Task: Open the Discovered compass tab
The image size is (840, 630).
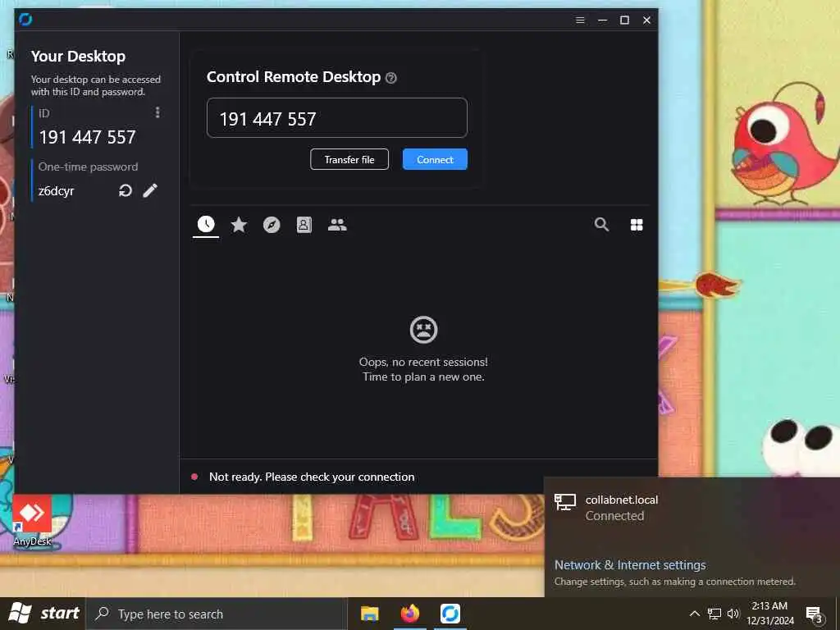Action: click(x=272, y=225)
